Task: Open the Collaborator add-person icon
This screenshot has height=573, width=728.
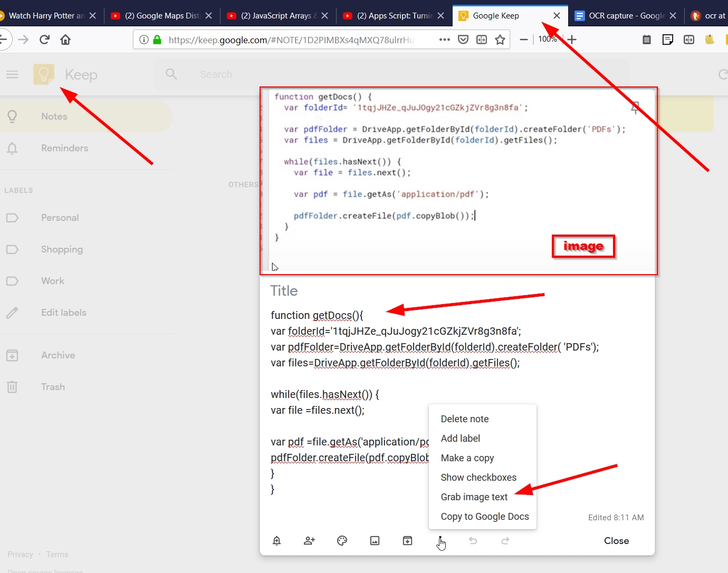Action: 310,540
